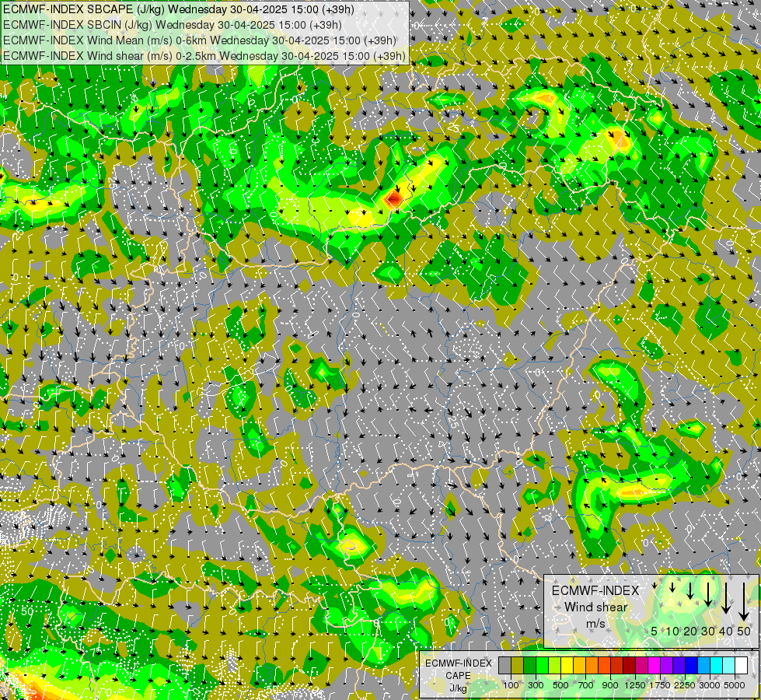The image size is (761, 700).
Task: Click the 50 label in the wind shear legend
Action: point(744,631)
